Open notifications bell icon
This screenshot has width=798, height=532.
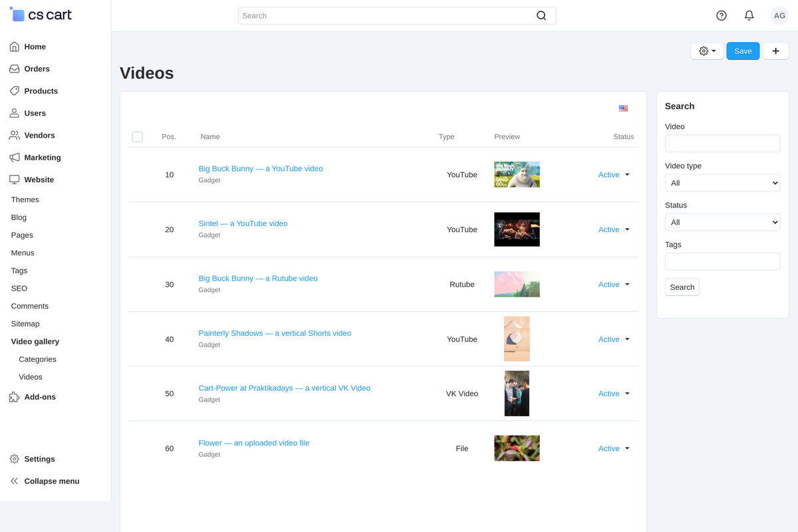coord(749,15)
